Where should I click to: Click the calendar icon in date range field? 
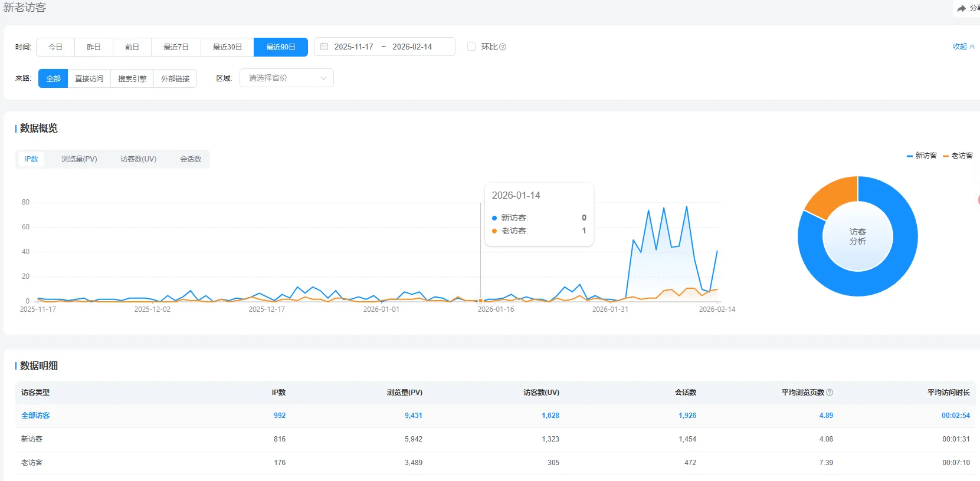point(324,47)
